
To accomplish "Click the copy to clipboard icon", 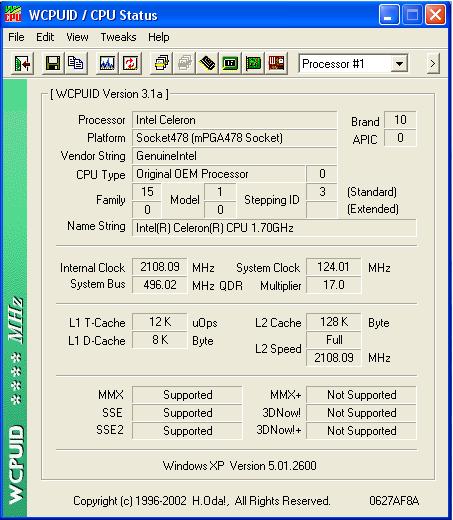I will click(x=76, y=63).
